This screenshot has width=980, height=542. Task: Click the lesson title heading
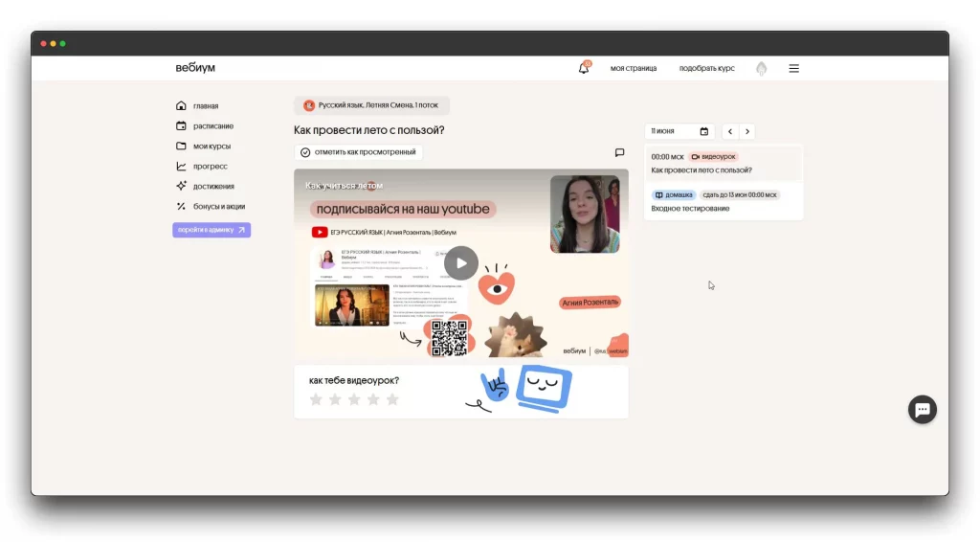[x=368, y=130]
